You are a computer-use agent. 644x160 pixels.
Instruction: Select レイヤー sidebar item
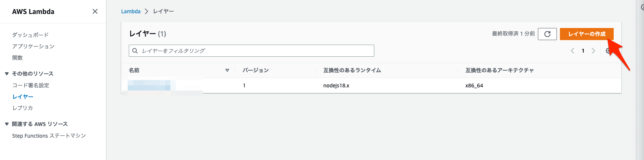click(23, 96)
